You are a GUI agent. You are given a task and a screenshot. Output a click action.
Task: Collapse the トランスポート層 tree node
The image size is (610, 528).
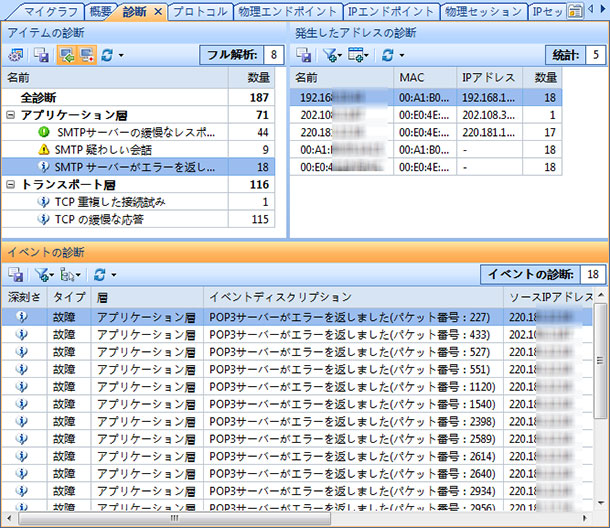click(10, 185)
